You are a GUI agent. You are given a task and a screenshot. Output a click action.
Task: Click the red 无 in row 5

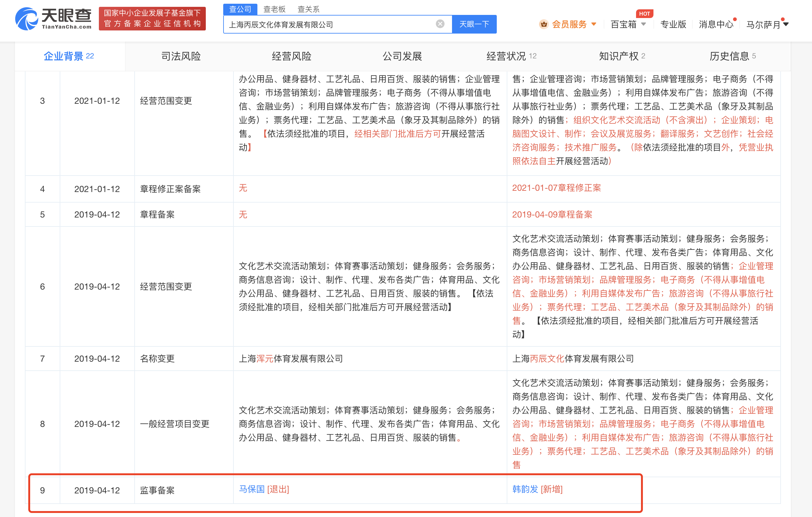[243, 214]
